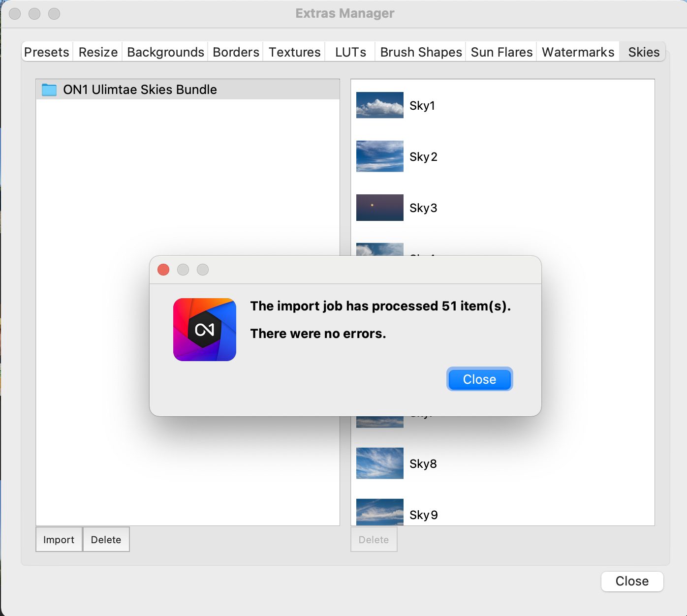
Task: Select the ON1 Ulimtae Skies Bundle folder
Action: tap(139, 90)
